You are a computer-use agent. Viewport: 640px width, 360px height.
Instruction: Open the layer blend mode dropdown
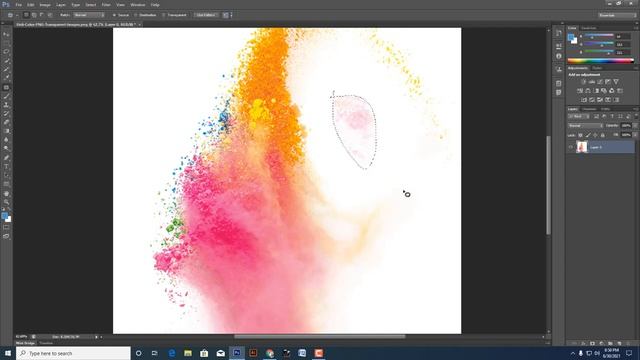(x=585, y=126)
